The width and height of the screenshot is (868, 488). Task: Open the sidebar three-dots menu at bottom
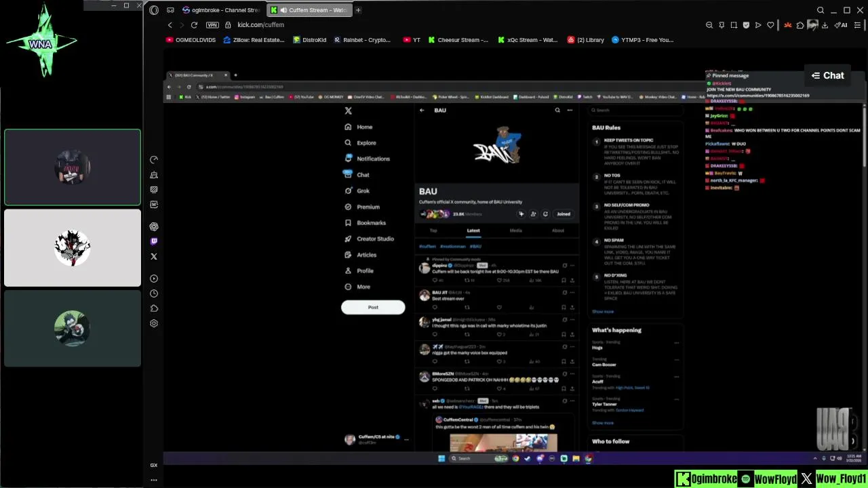(x=154, y=480)
